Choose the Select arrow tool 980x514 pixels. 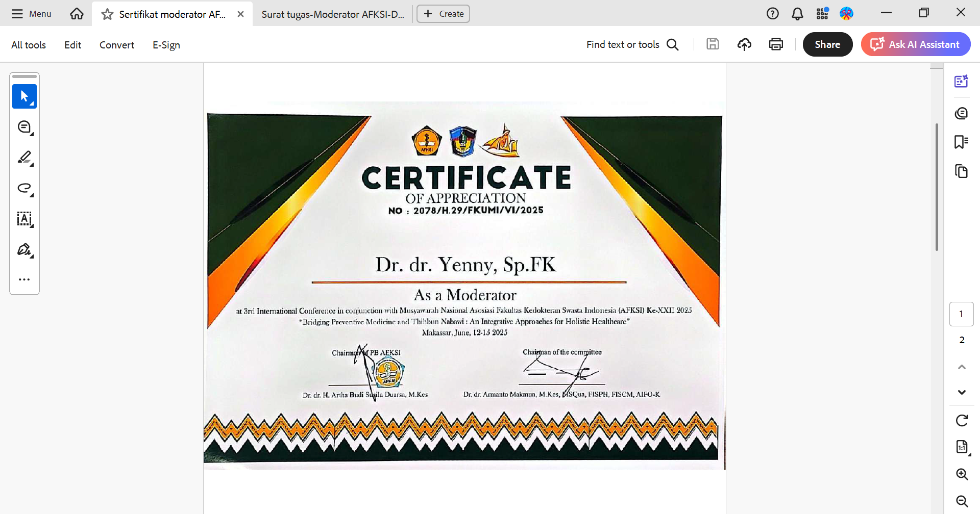[24, 96]
